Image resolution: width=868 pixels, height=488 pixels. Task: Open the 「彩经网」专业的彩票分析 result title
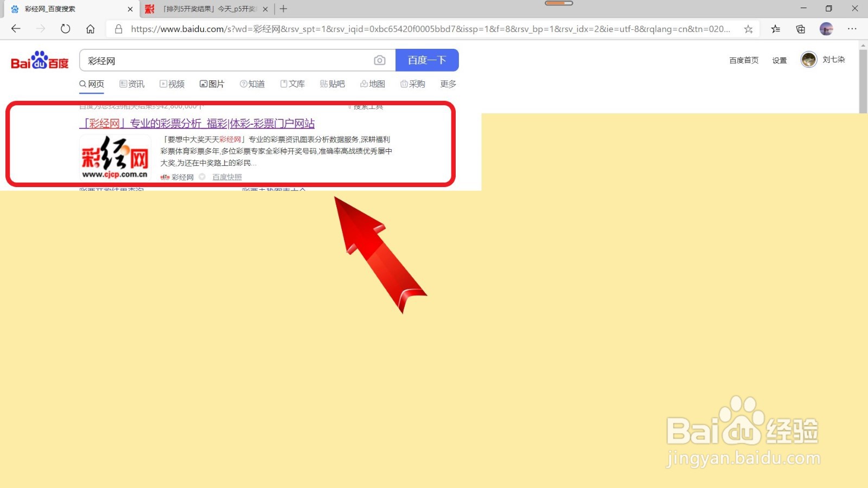coord(197,124)
